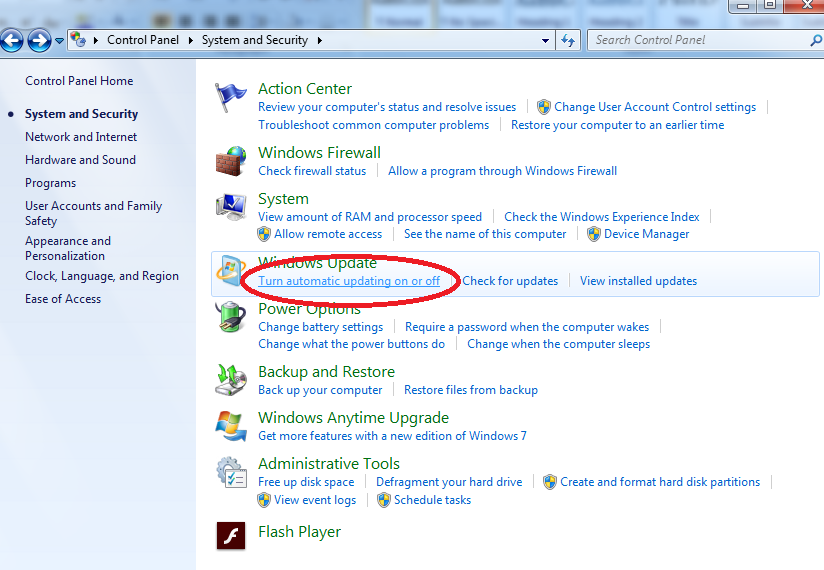The height and width of the screenshot is (570, 824).
Task: Select System and Security breadcrumb
Action: point(255,40)
